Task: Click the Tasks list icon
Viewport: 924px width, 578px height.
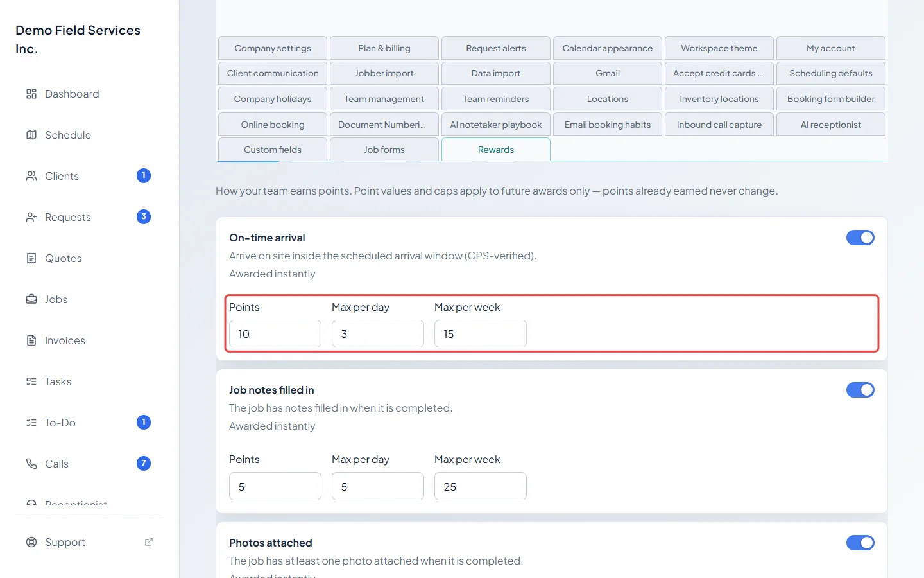Action: [31, 381]
